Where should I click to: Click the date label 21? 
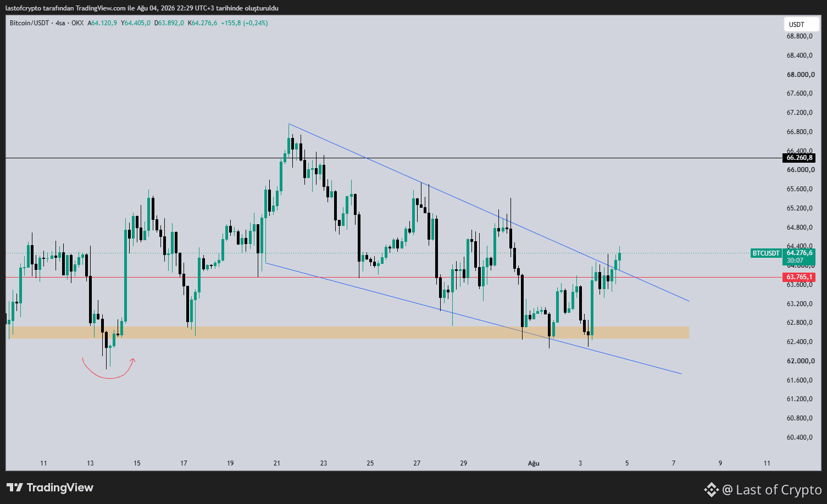(277, 463)
